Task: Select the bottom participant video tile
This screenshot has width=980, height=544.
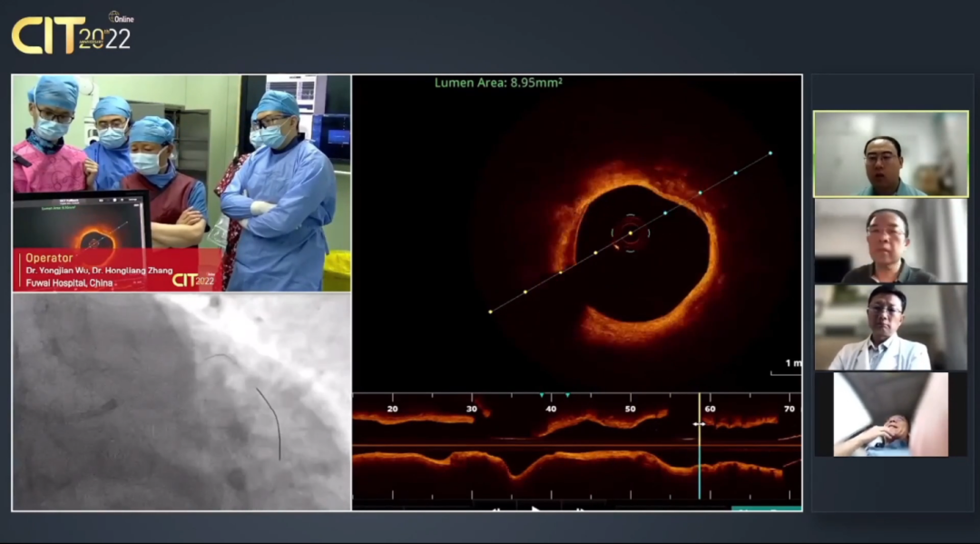Action: pyautogui.click(x=890, y=414)
